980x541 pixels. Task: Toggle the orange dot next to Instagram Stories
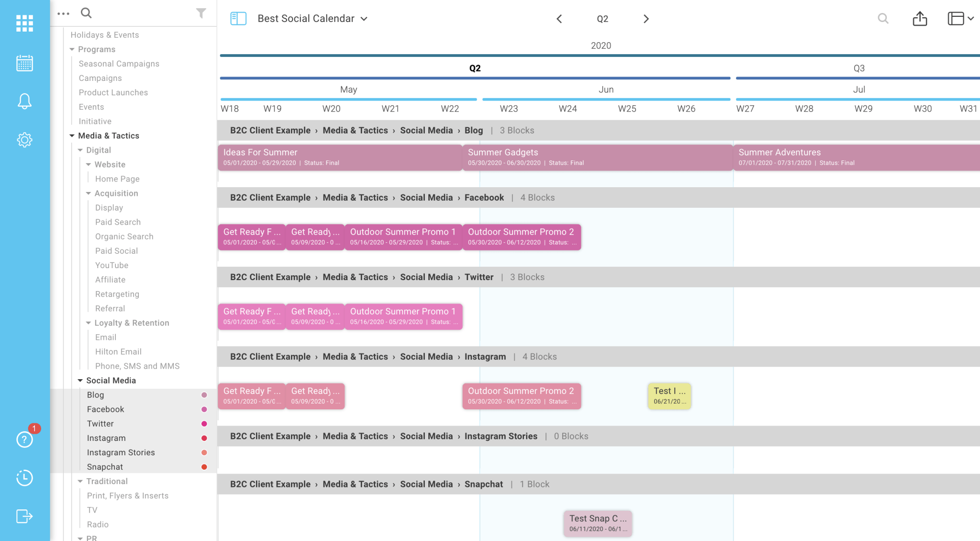point(204,452)
